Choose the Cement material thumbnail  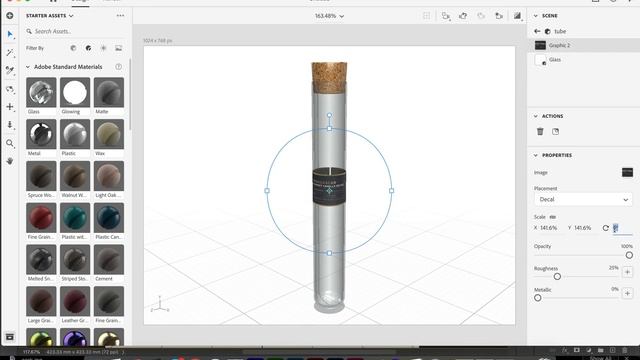[109, 260]
